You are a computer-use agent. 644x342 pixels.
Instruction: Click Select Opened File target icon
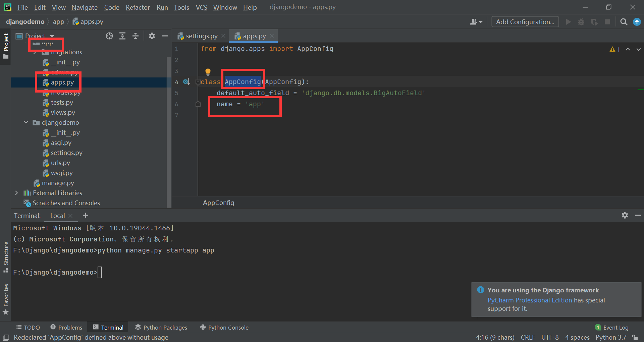(x=109, y=36)
